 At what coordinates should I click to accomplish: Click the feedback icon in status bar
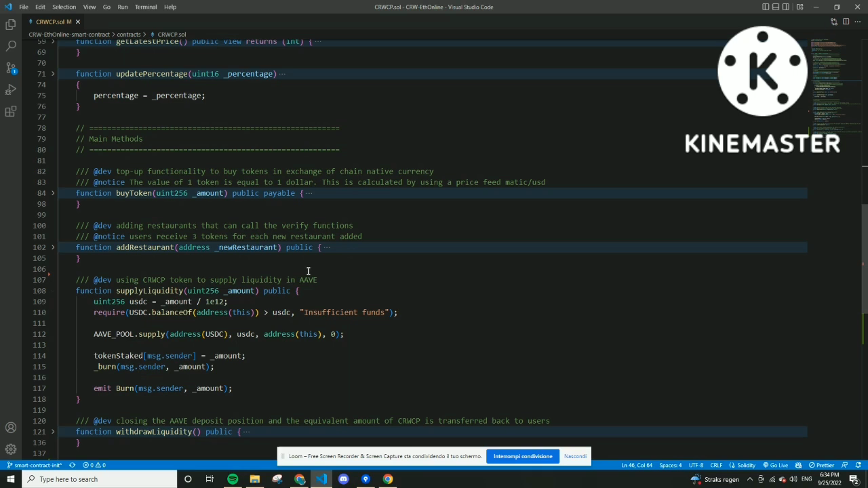coord(845,465)
